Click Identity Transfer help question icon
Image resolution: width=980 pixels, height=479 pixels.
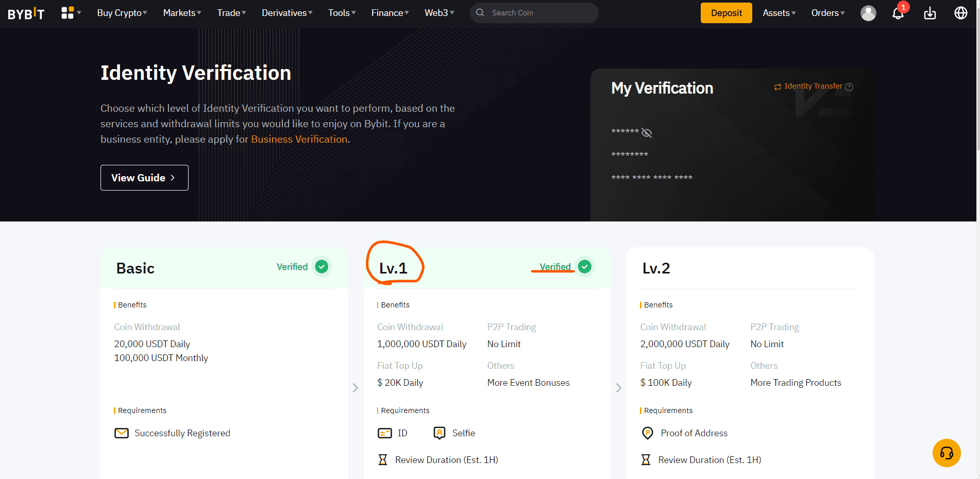pos(849,87)
